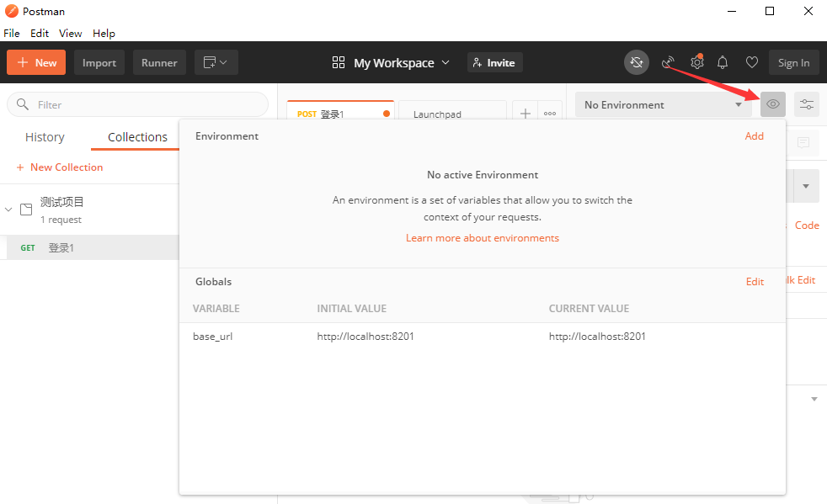The image size is (827, 504).
Task: Click base_url initial value http://localhost:8201
Action: click(x=365, y=337)
